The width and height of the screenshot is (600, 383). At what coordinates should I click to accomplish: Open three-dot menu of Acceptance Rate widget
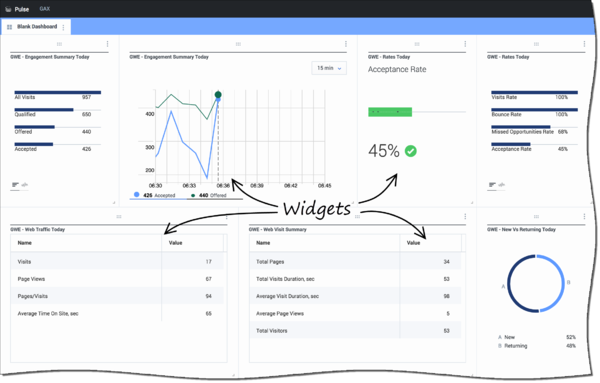tap(465, 44)
